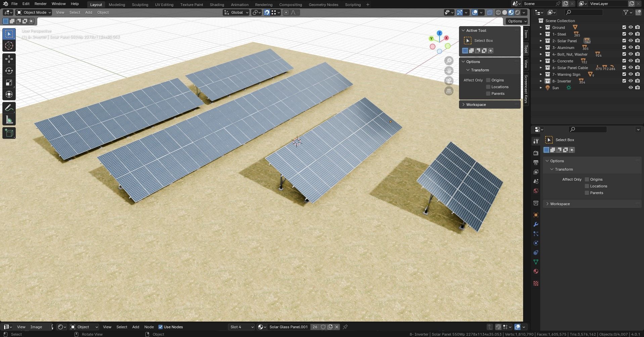The height and width of the screenshot is (337, 644).
Task: Open the Modifiers properties tab
Action: (x=536, y=224)
